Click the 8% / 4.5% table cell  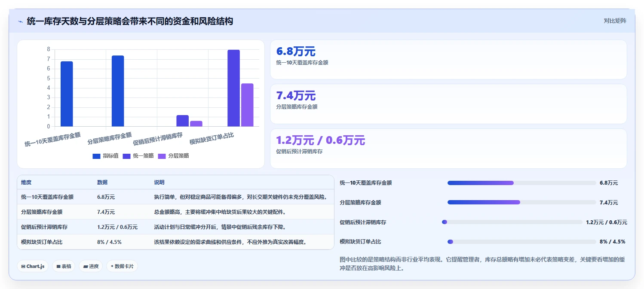(109, 242)
